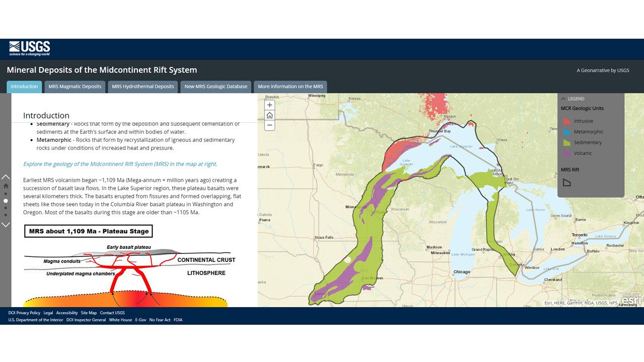Viewport: 644px width, 362px height.
Task: Click the Toronto label on the map
Action: pos(580,235)
